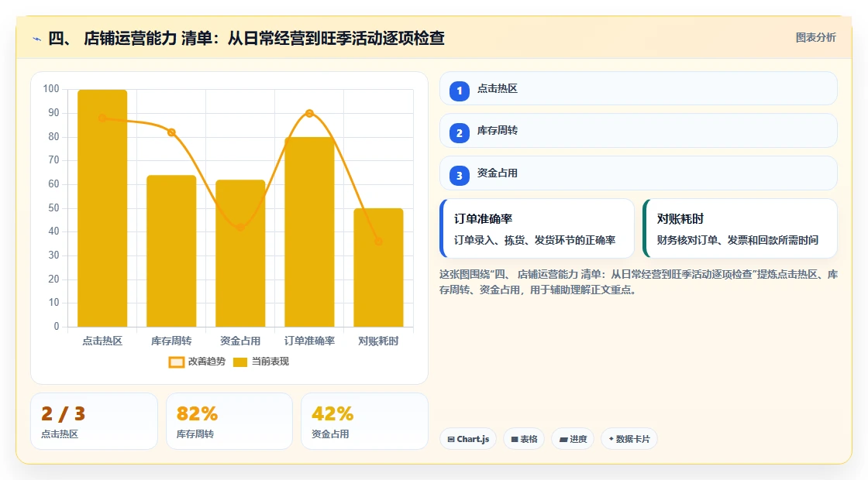The height and width of the screenshot is (480, 868).
Task: Click the trend line point for 对账耗时
Action: point(379,241)
